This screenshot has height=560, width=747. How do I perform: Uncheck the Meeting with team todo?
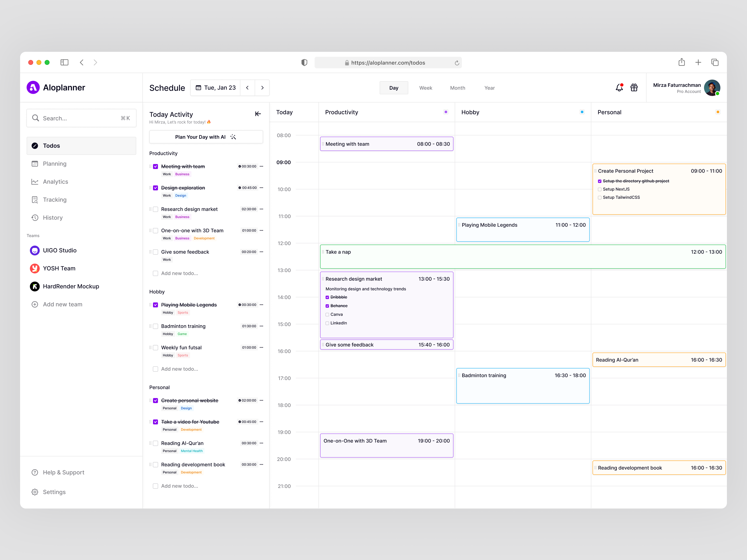click(156, 166)
